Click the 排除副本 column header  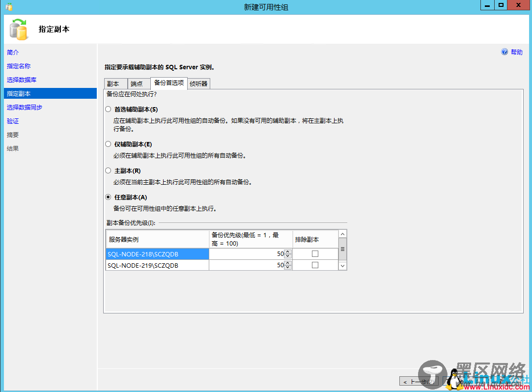click(x=315, y=239)
